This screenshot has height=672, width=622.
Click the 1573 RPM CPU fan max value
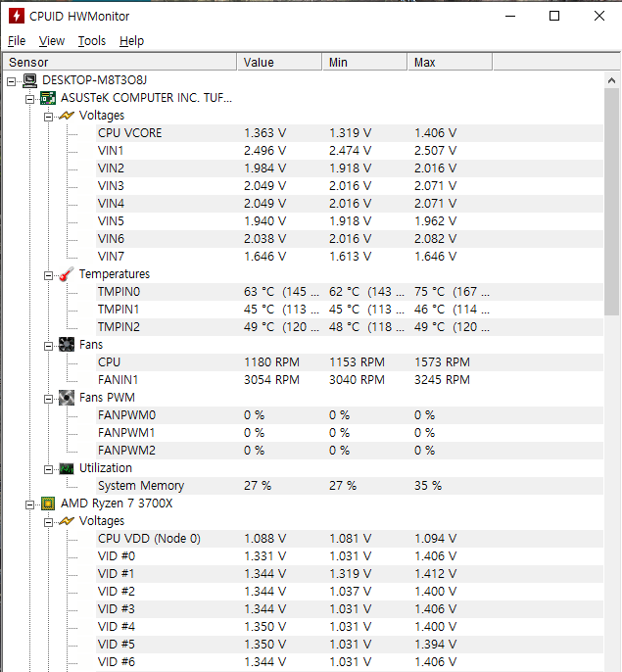442,362
